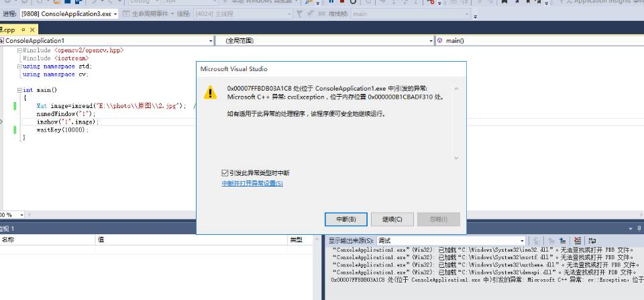This screenshot has width=644, height=300.
Task: Click the 忽略(I) button
Action: 439,219
